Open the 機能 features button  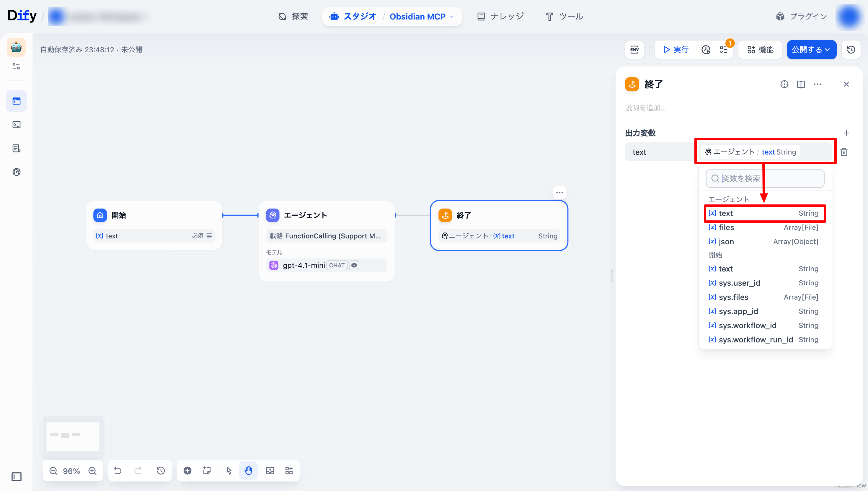[760, 50]
